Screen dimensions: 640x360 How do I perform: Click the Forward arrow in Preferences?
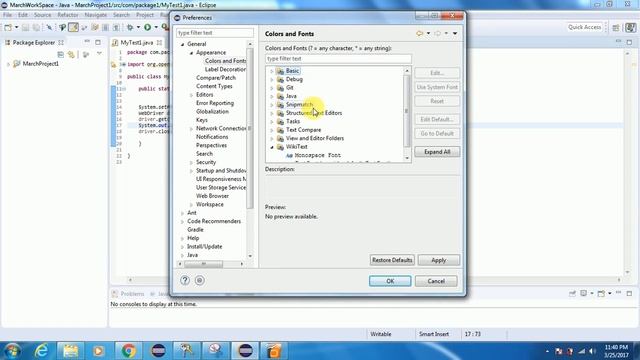pos(438,33)
